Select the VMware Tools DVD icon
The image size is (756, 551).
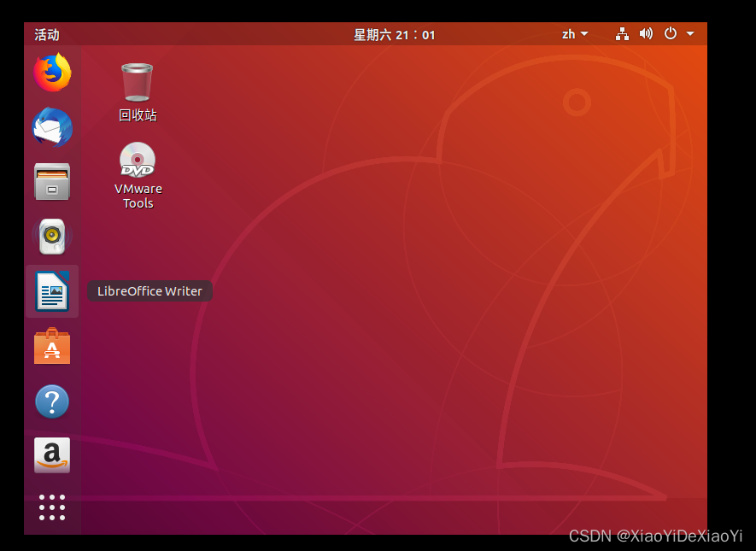(138, 160)
